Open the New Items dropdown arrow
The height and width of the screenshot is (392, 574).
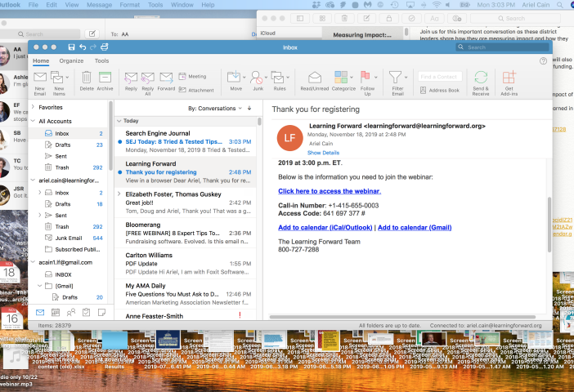point(67,77)
